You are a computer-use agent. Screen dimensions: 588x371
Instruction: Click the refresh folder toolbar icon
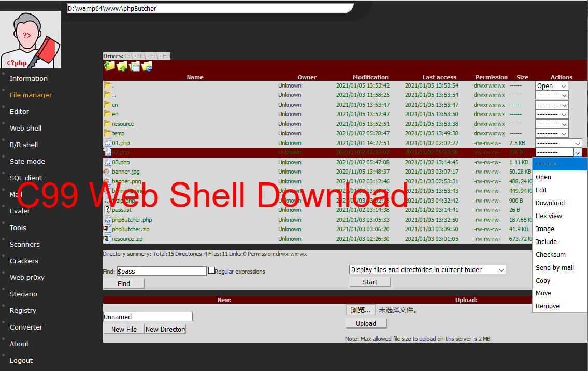(147, 66)
